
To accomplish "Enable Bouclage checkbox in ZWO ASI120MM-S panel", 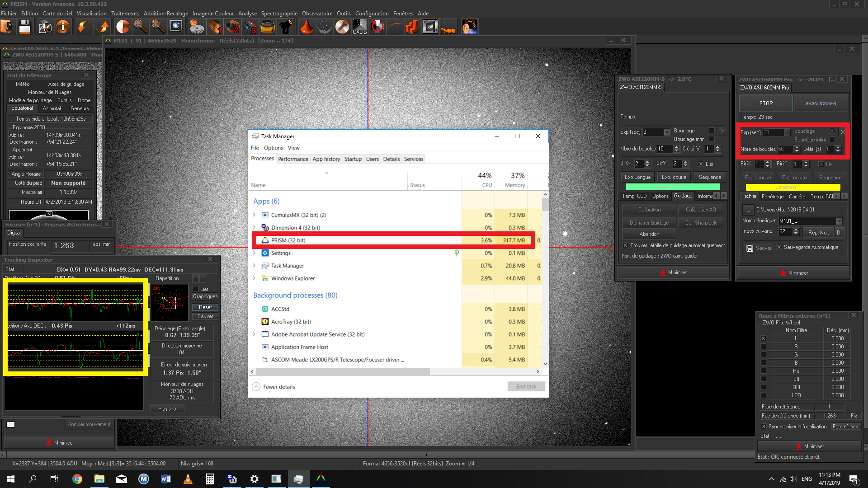I will point(712,131).
